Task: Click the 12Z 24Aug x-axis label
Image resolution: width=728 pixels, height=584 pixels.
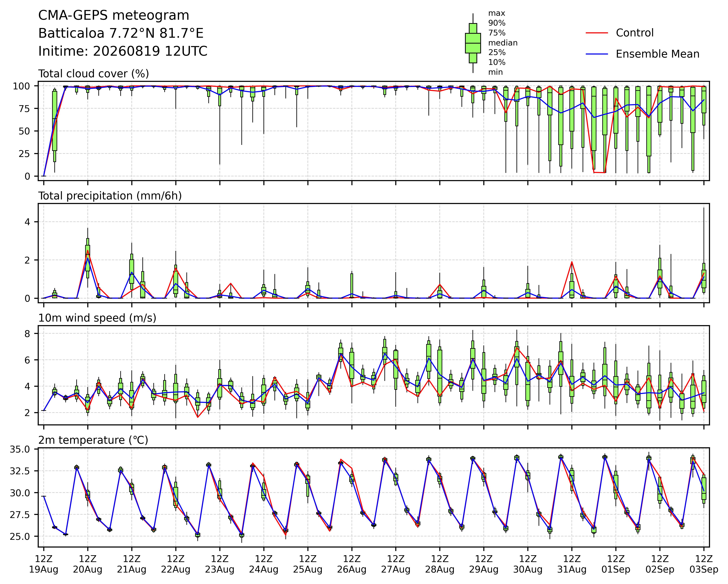Action: tap(264, 564)
